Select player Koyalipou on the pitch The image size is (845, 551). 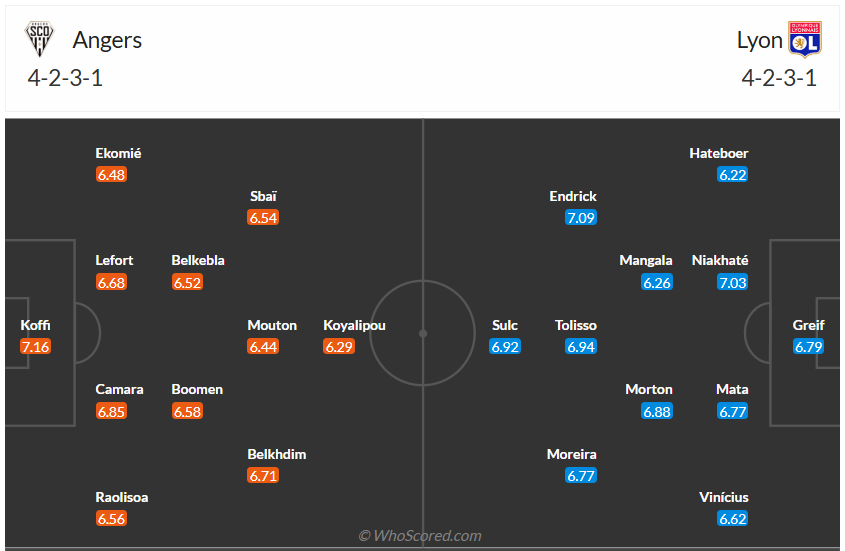(x=354, y=325)
